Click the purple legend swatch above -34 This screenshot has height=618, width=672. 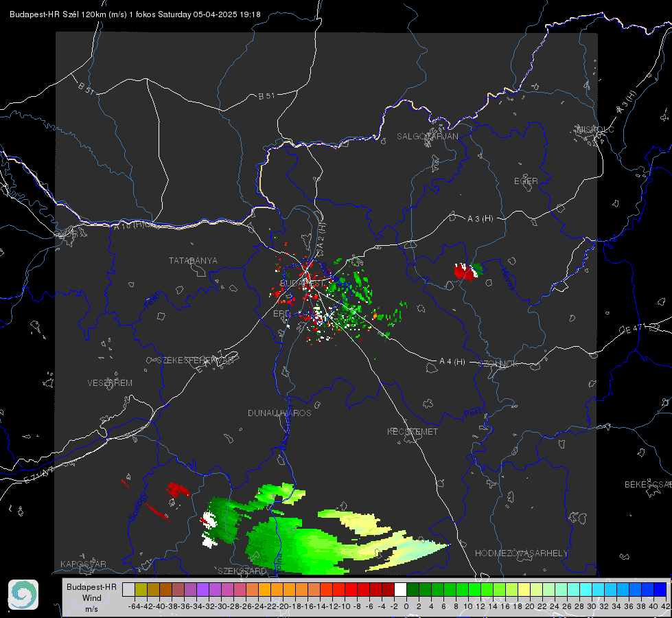point(202,589)
